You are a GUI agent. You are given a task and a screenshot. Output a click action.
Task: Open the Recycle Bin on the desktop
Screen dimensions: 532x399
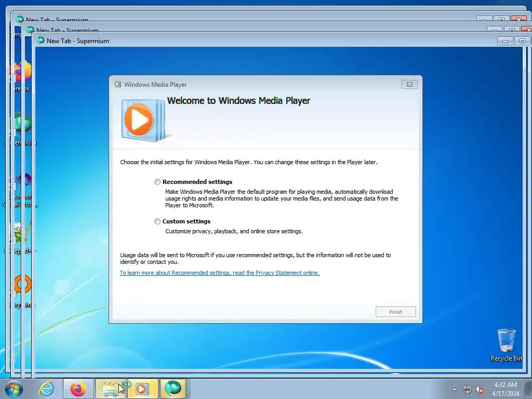[506, 345]
